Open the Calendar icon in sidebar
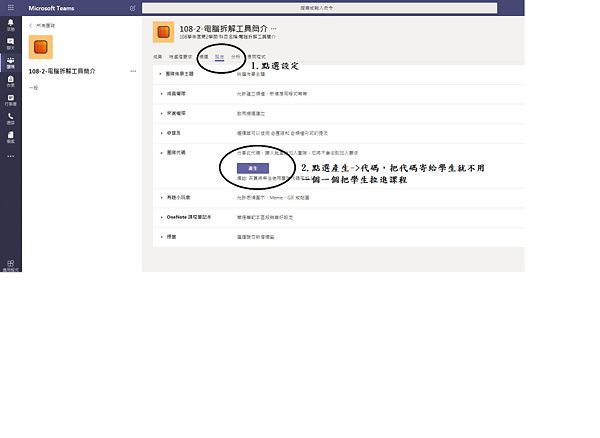This screenshot has width=600, height=438. [x=10, y=99]
